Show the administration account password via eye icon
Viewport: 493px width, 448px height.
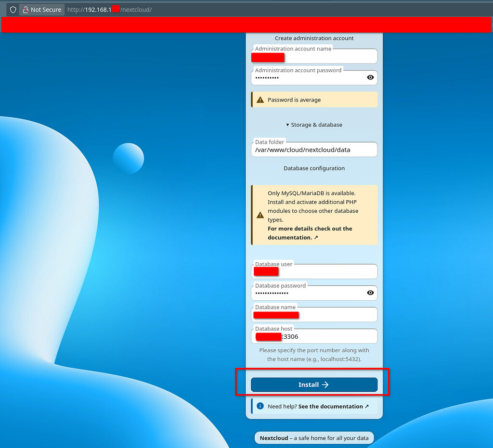click(x=370, y=77)
